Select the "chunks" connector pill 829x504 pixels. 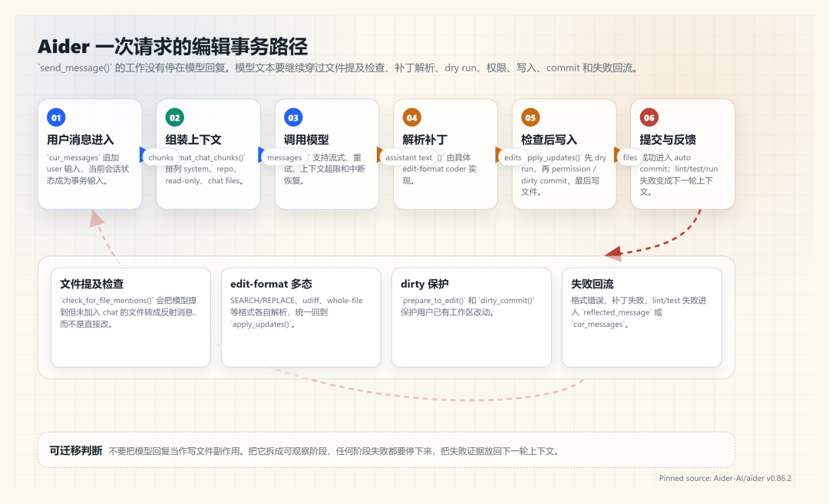(x=160, y=157)
